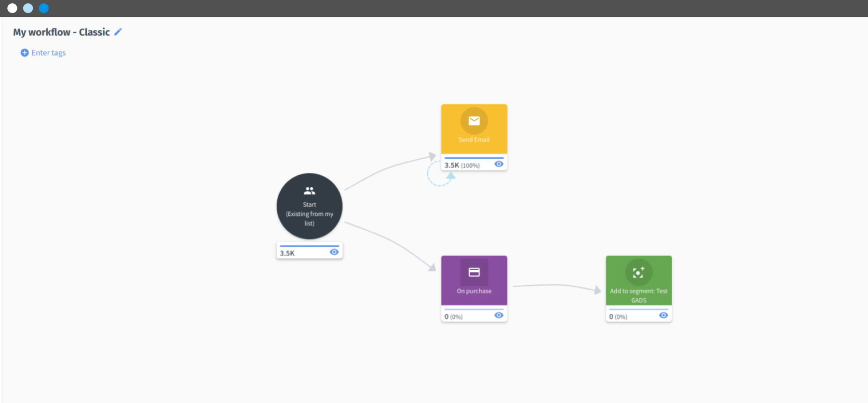868x403 pixels.
Task: Select the 3.5K (100%) stat value
Action: (x=462, y=165)
